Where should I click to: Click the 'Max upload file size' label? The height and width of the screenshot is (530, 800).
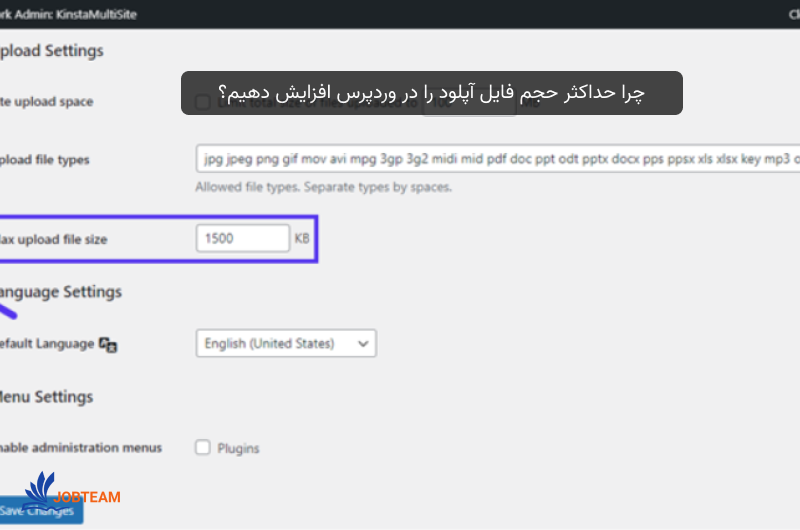54,239
